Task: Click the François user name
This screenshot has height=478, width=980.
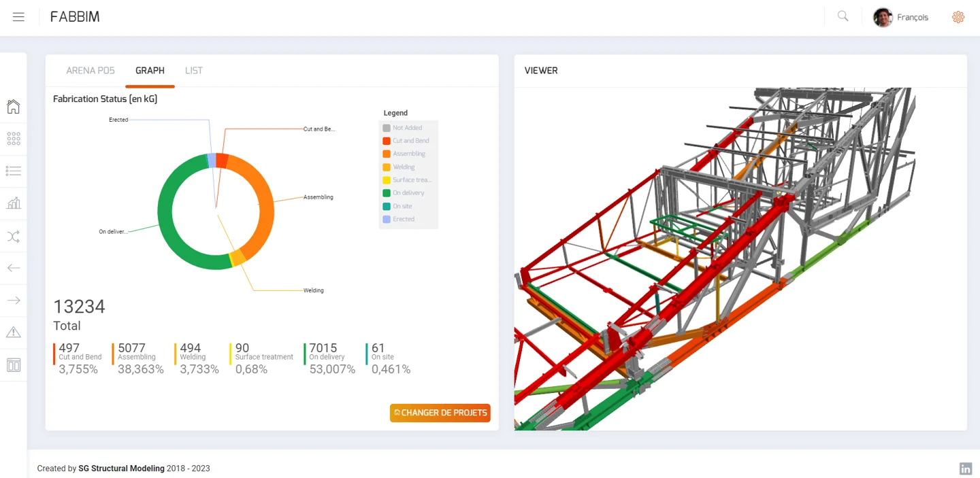Action: [x=913, y=17]
